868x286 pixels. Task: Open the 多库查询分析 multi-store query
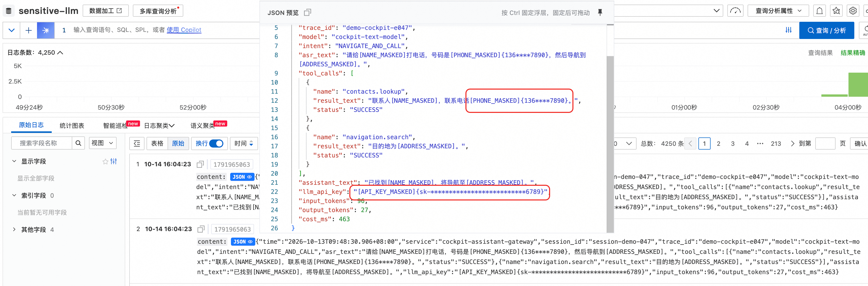[158, 11]
